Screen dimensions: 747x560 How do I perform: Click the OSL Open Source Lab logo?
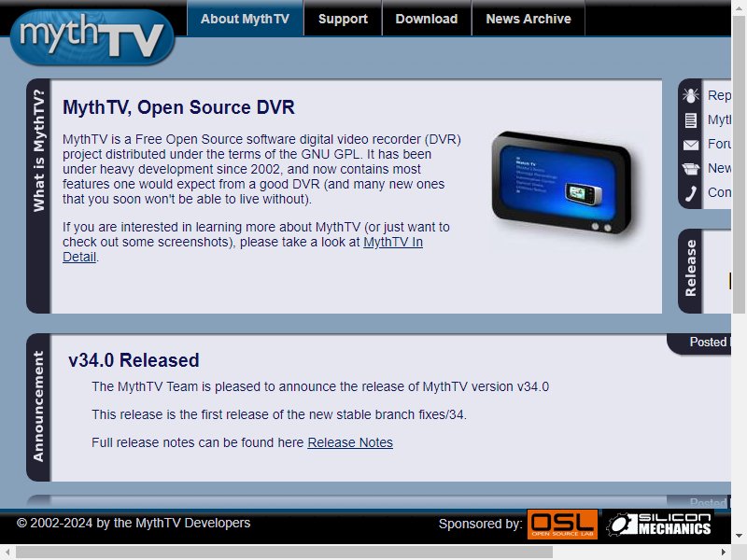click(x=562, y=524)
